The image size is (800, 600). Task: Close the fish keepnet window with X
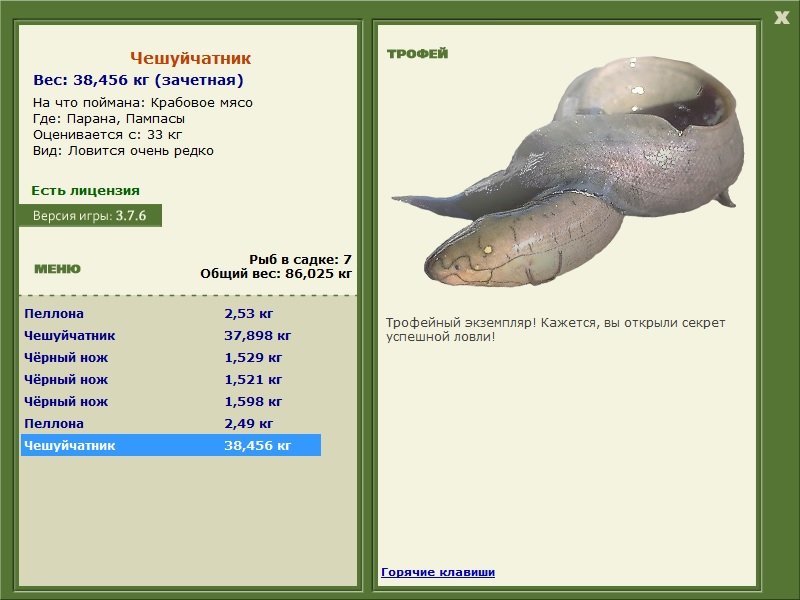click(x=781, y=18)
